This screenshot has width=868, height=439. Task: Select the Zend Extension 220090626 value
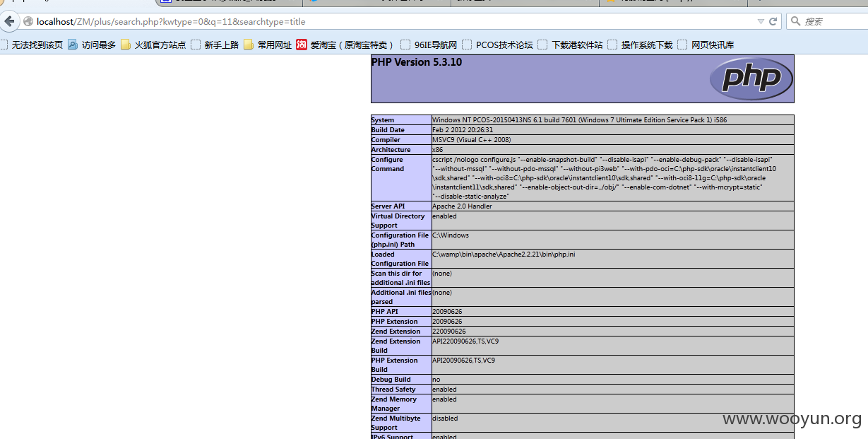click(x=449, y=332)
